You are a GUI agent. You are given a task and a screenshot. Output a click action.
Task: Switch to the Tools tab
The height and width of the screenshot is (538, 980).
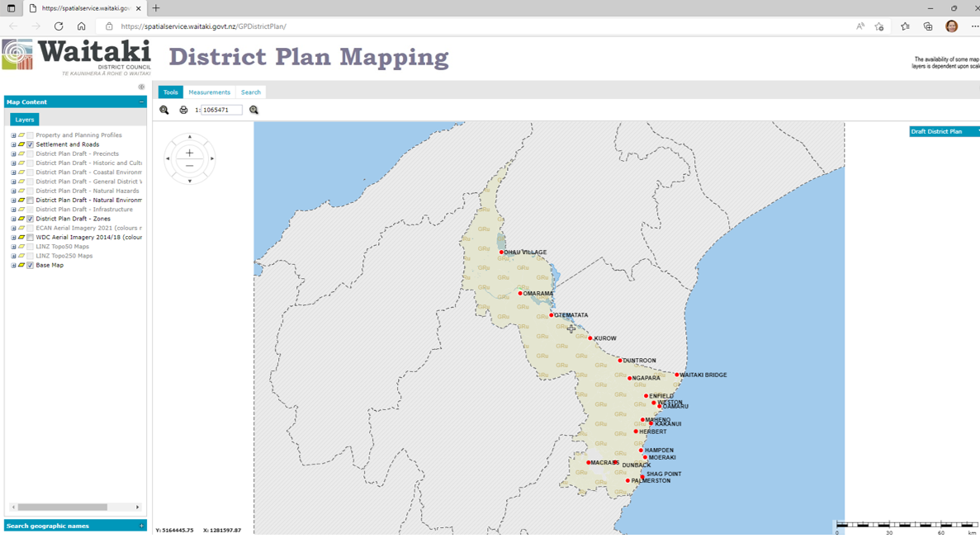(171, 92)
